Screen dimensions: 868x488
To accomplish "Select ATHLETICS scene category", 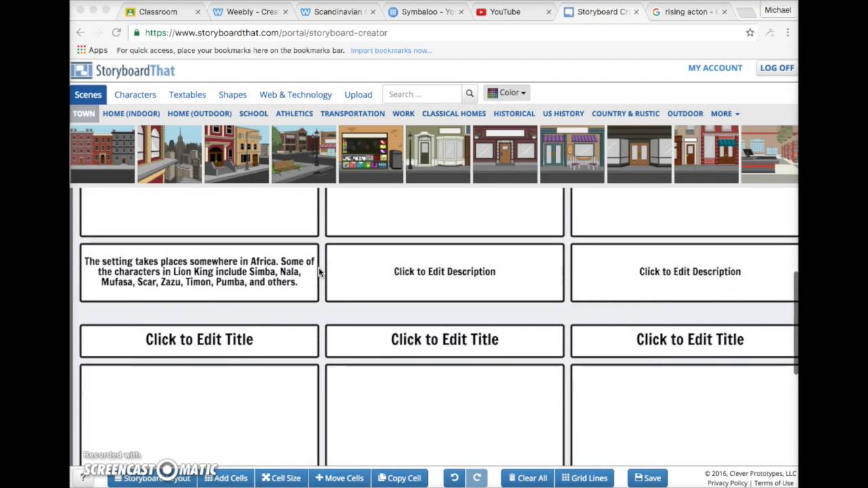I will [294, 114].
